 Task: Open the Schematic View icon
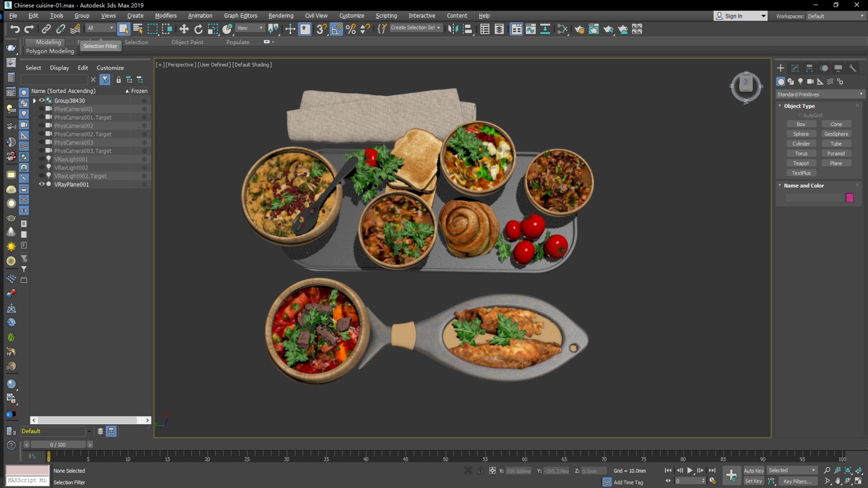(x=561, y=29)
